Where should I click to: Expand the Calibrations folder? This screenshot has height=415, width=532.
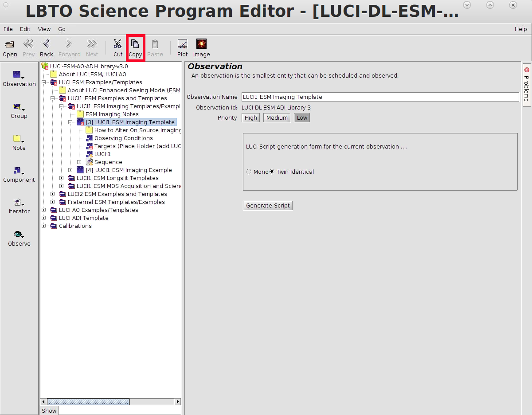(x=44, y=226)
